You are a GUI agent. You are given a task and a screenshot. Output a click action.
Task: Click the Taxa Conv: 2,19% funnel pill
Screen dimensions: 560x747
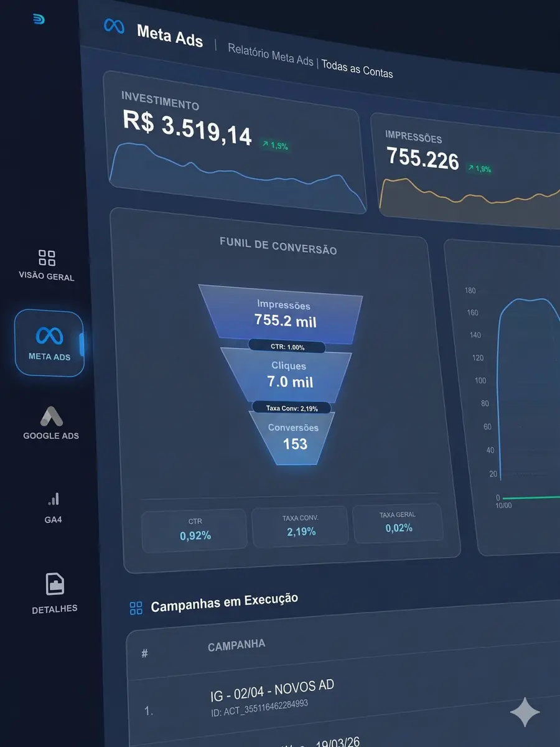pyautogui.click(x=292, y=408)
